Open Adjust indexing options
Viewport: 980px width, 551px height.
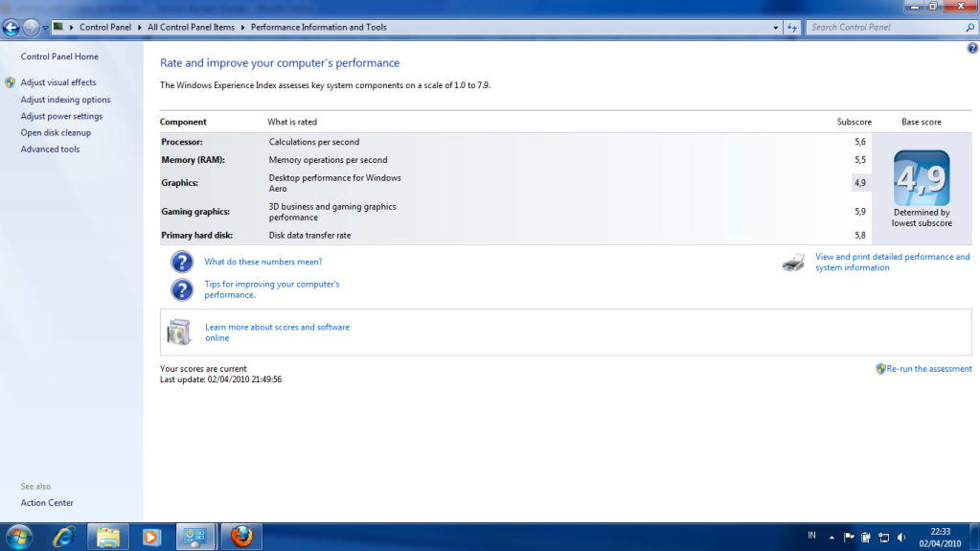[x=65, y=100]
